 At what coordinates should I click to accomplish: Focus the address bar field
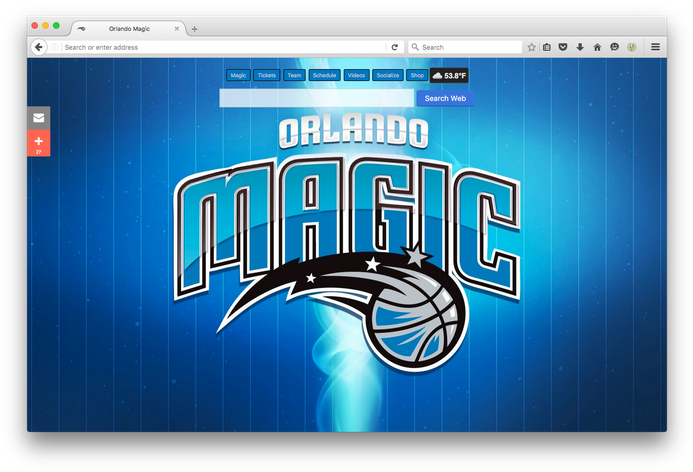tap(225, 47)
